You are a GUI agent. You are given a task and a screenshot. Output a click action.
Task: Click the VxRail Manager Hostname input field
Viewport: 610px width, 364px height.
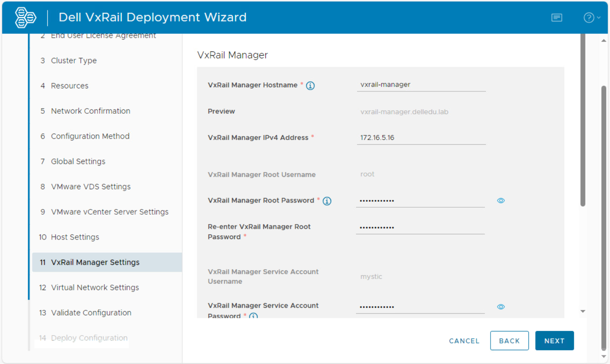pyautogui.click(x=421, y=85)
